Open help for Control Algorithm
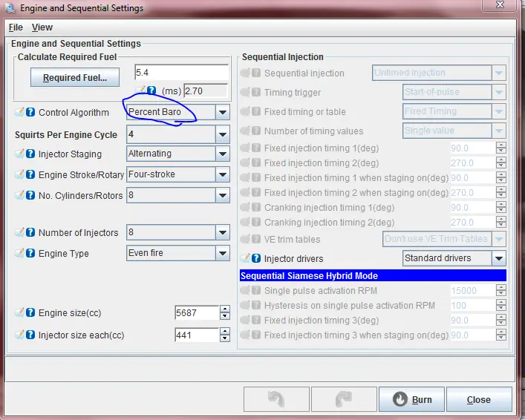 30,112
